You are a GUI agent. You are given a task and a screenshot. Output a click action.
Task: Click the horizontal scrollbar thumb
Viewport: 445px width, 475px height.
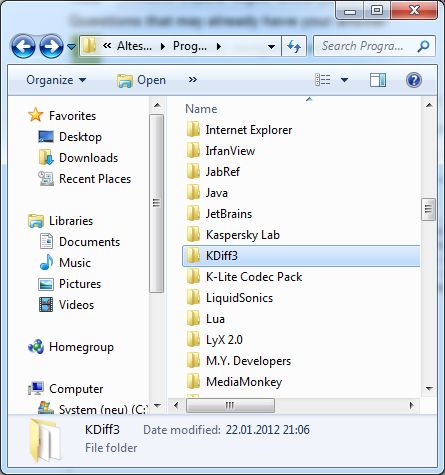coord(230,406)
